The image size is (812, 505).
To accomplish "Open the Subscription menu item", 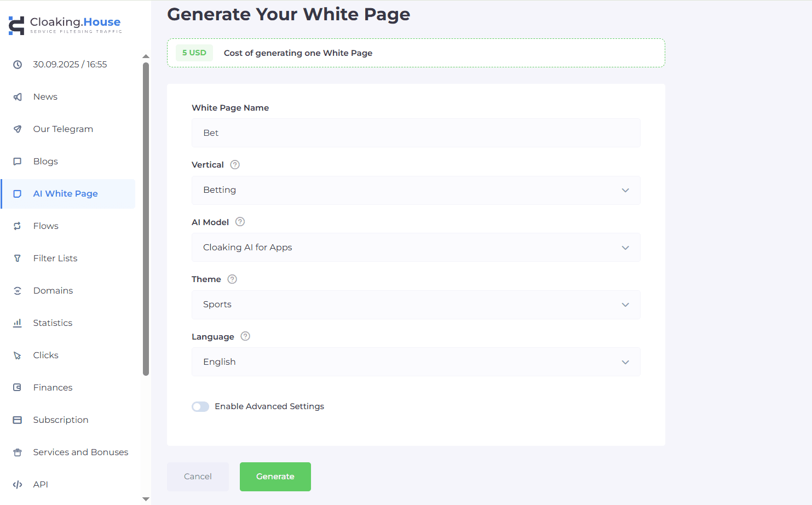I will coord(60,420).
